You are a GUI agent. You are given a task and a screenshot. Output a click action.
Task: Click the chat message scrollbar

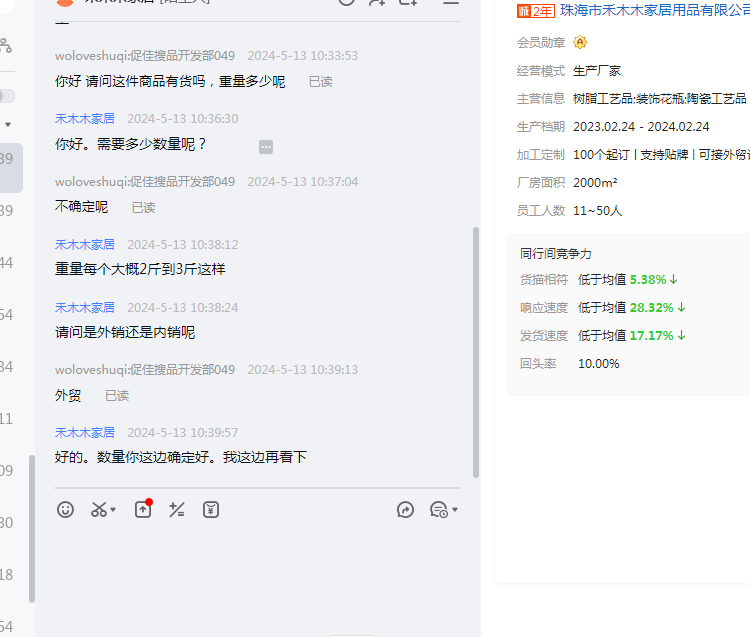click(475, 350)
